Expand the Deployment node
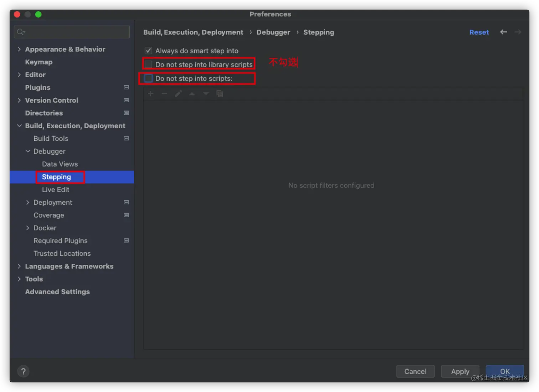The width and height of the screenshot is (539, 392). click(28, 202)
